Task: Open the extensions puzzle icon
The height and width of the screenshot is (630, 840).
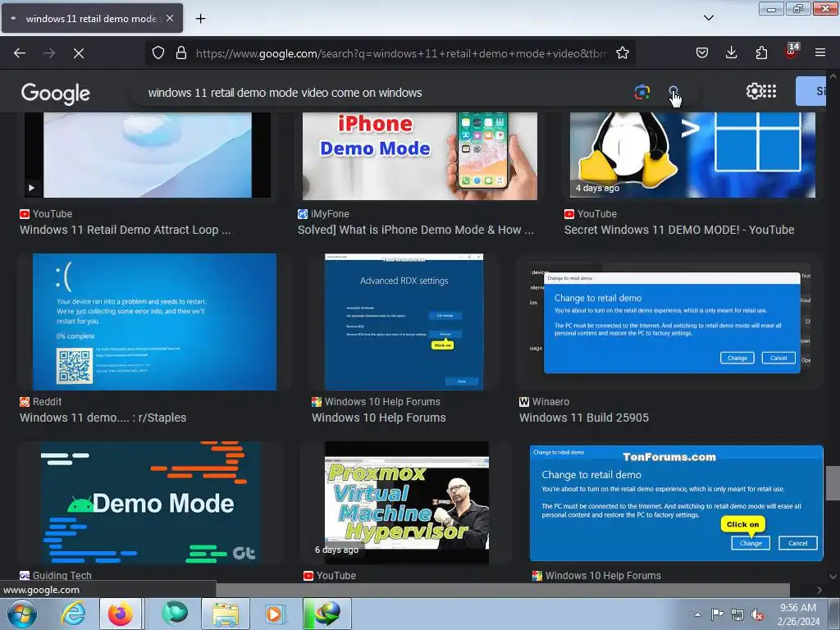Action: coord(761,52)
